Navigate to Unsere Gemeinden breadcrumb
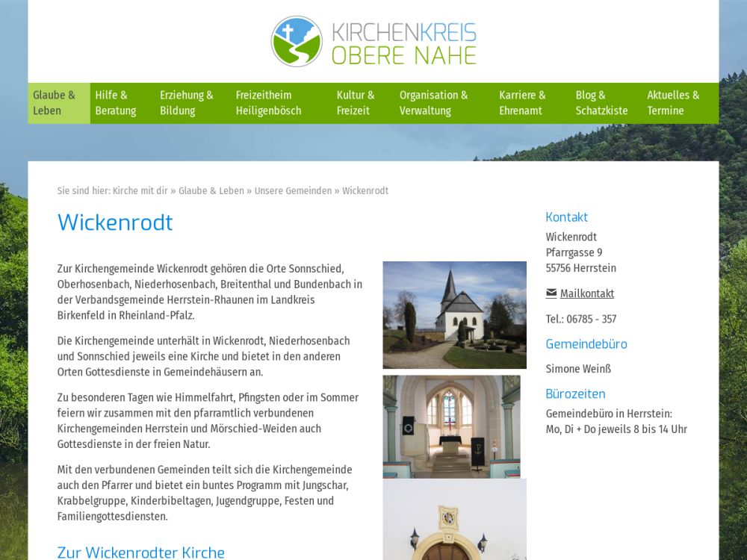 tap(293, 191)
